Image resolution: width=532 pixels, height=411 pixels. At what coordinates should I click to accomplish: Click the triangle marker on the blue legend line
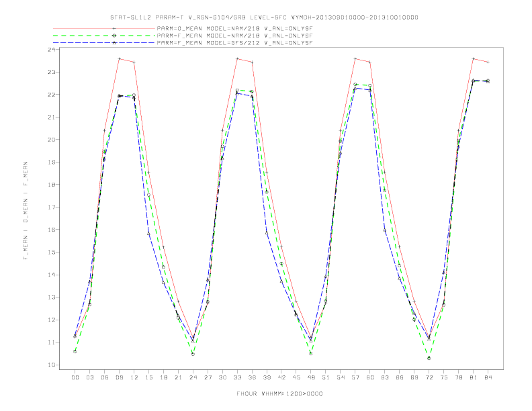coord(114,43)
